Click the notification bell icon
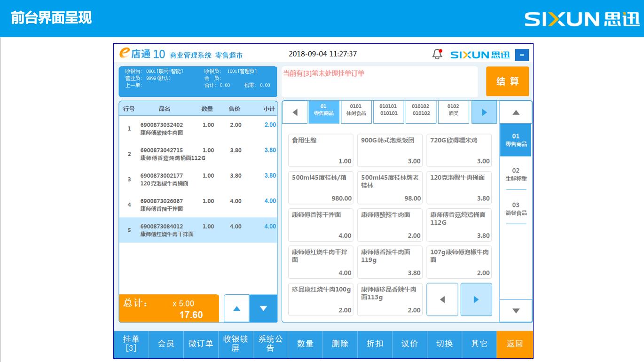The width and height of the screenshot is (644, 362). click(x=437, y=55)
